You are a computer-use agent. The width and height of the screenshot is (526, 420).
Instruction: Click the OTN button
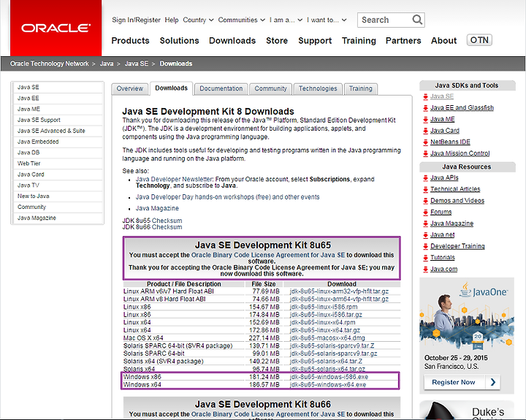[479, 40]
